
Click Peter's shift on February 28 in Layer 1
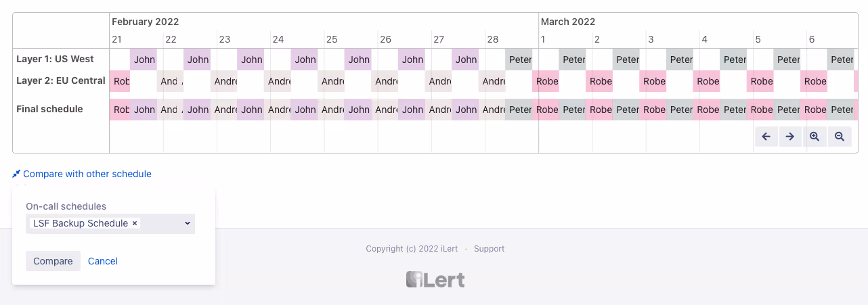point(519,60)
